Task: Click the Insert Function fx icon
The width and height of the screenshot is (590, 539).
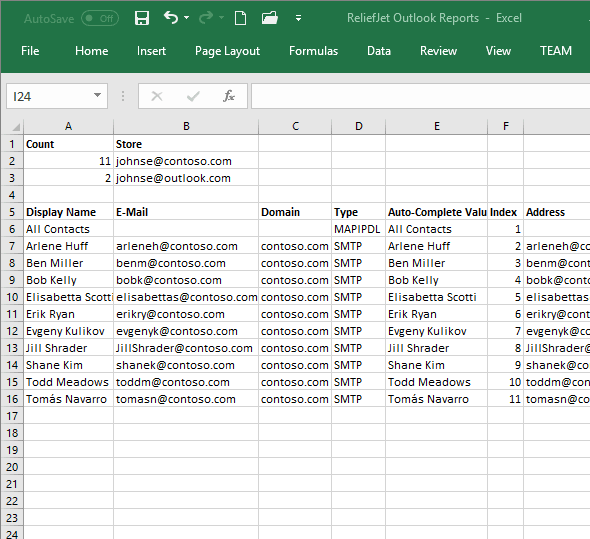Action: (229, 96)
